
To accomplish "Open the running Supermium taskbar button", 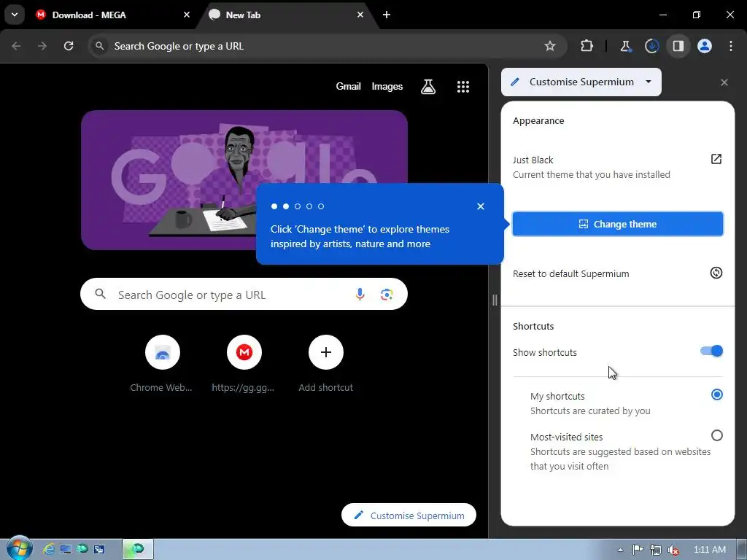I will click(138, 550).
